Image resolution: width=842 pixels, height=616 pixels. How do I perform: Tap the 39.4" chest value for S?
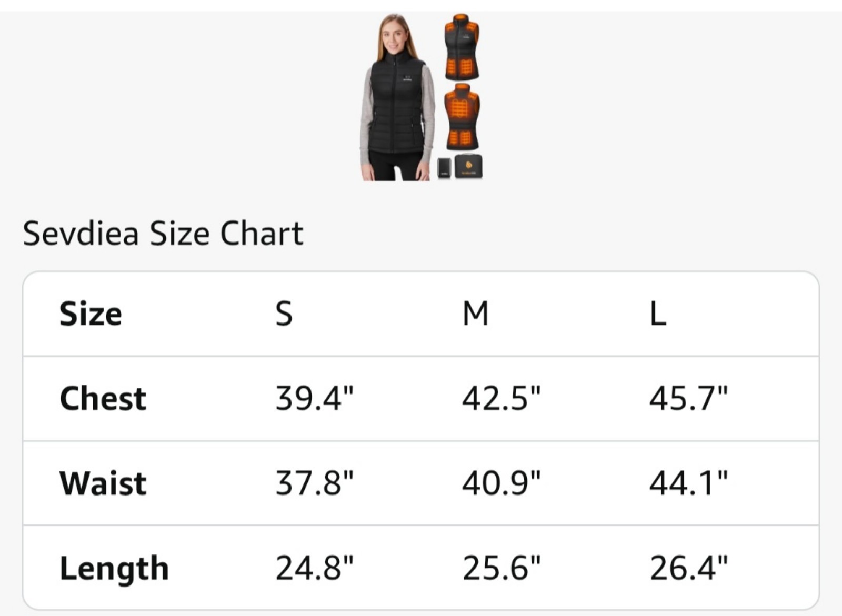(315, 398)
